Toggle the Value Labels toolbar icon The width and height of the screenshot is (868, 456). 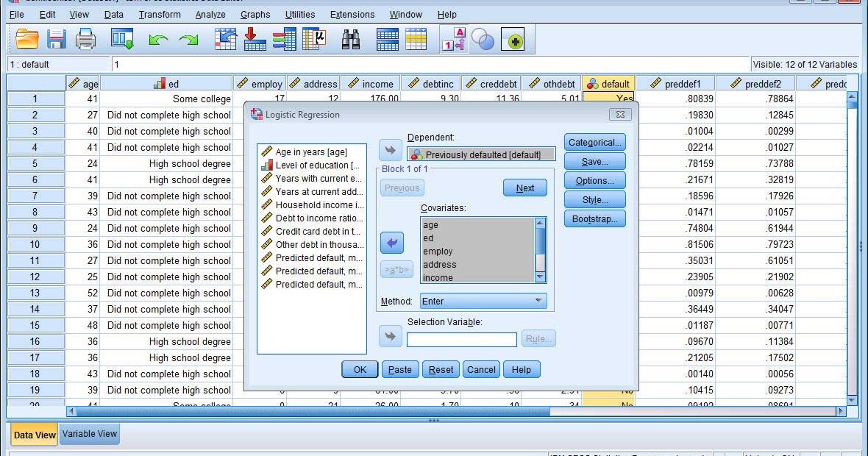[x=454, y=39]
